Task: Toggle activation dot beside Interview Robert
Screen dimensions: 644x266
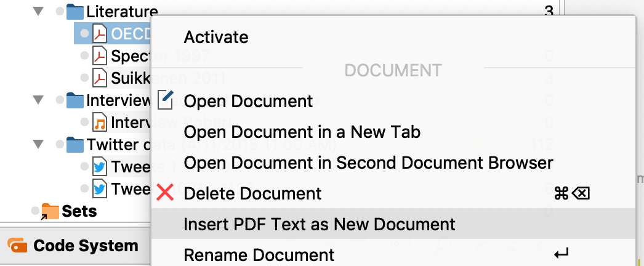Action: click(84, 122)
